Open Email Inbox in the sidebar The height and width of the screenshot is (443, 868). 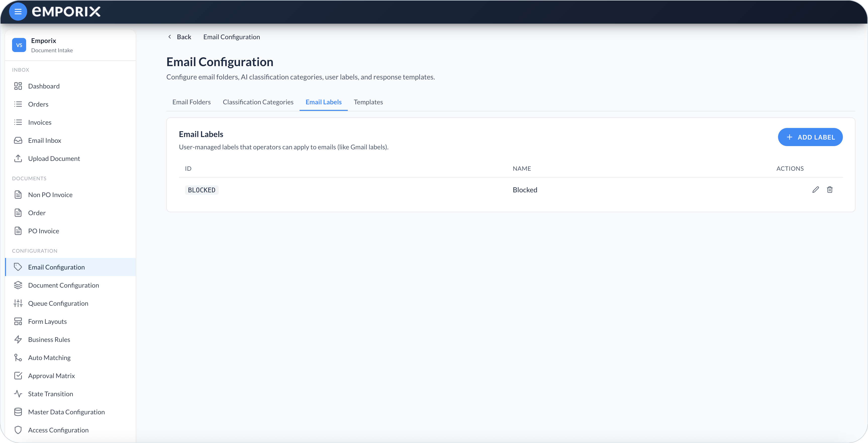[70, 140]
